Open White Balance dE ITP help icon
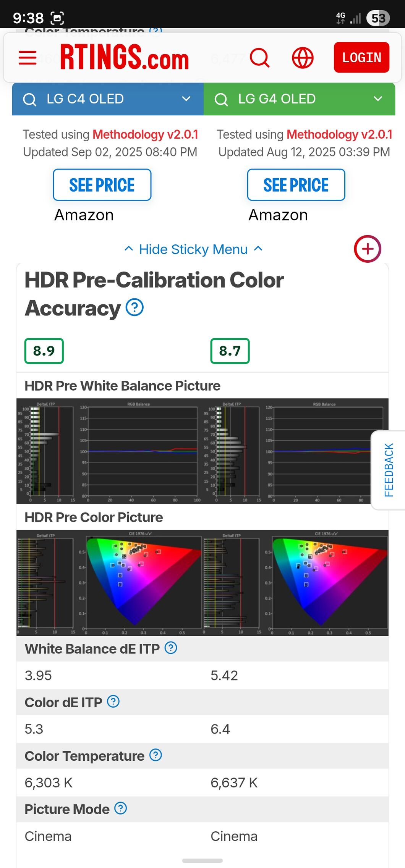The height and width of the screenshot is (868, 405). [171, 648]
